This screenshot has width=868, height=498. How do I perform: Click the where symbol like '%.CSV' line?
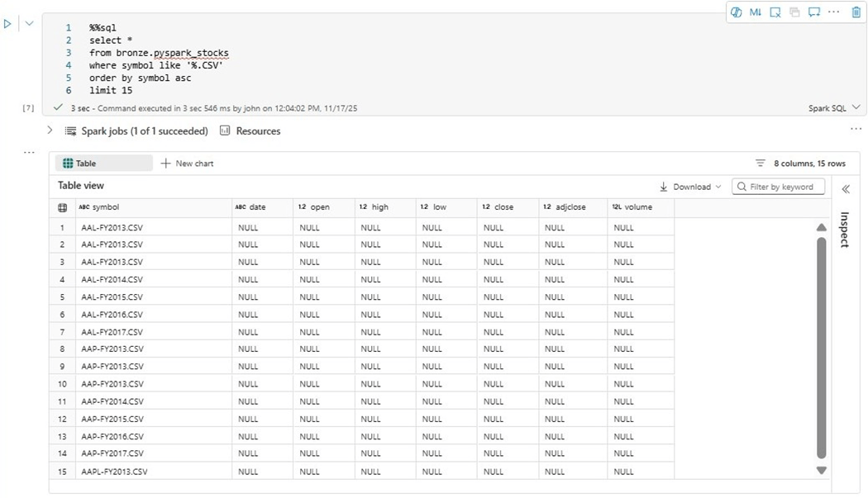[x=156, y=65]
